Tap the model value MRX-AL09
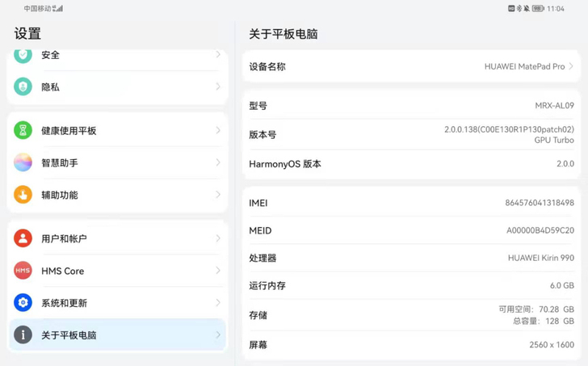 [554, 105]
